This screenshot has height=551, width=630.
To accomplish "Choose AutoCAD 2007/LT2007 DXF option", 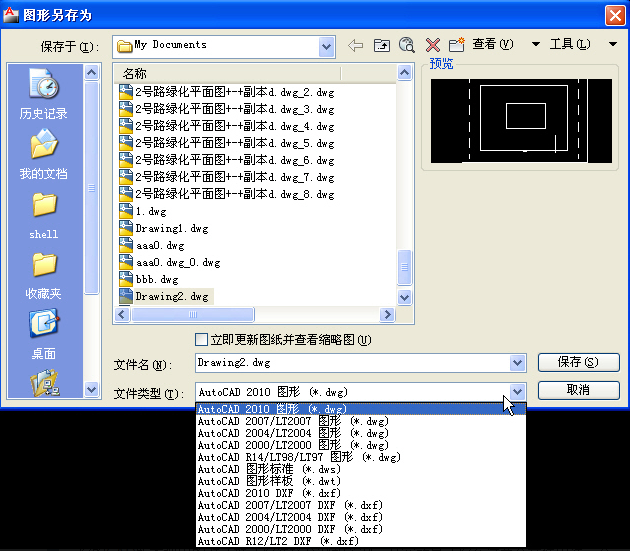I will 360,505.
